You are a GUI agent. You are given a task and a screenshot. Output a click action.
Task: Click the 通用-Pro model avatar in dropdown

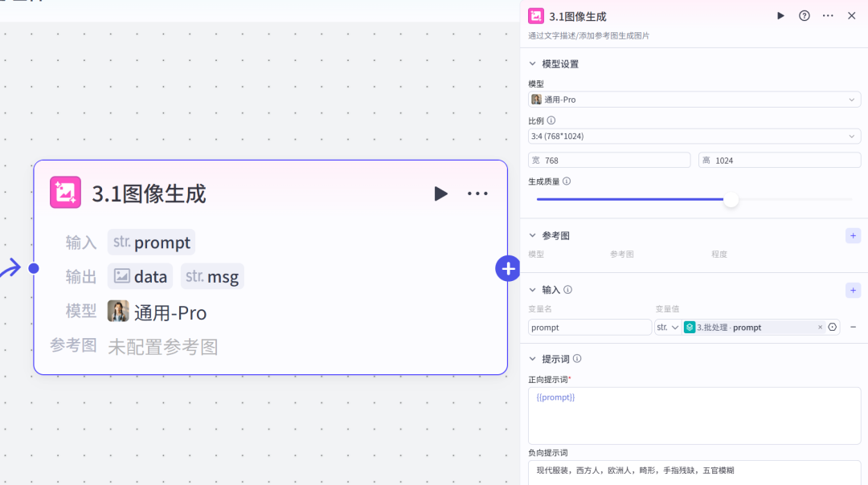[x=536, y=100]
